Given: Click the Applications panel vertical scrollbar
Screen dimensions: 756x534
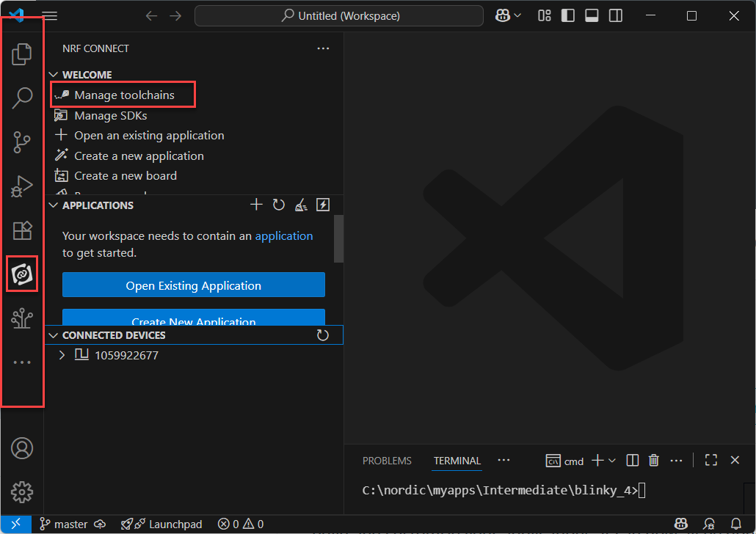Looking at the screenshot, I should point(338,238).
